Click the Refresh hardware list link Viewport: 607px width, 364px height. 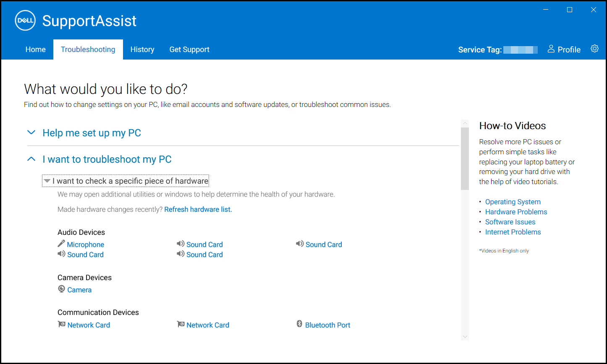(198, 209)
